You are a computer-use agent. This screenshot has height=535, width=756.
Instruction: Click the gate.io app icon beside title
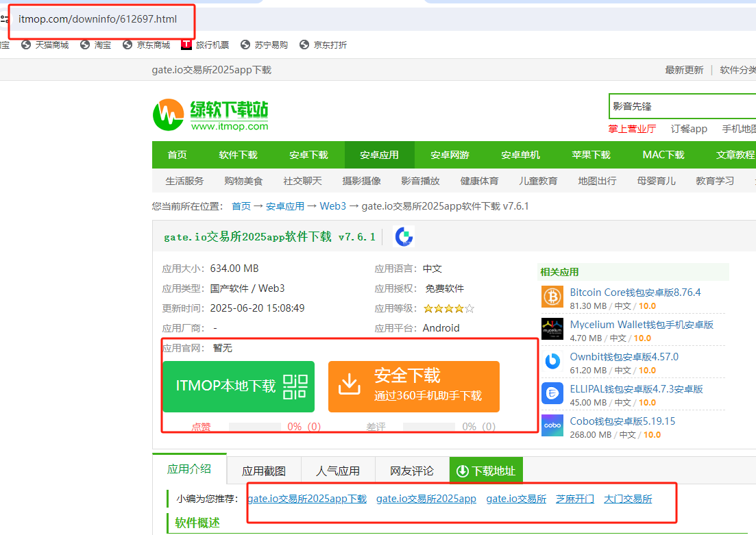tap(404, 237)
